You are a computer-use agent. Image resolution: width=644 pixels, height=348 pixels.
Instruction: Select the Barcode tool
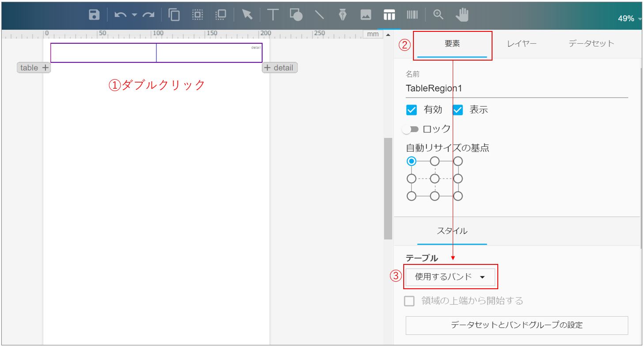coord(412,15)
